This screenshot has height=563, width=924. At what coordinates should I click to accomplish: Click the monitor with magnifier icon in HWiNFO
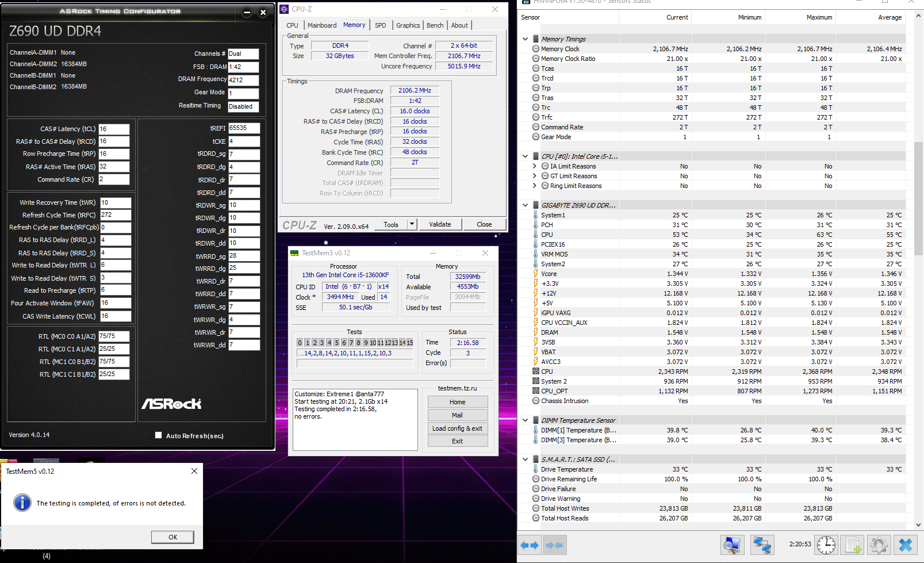point(733,545)
